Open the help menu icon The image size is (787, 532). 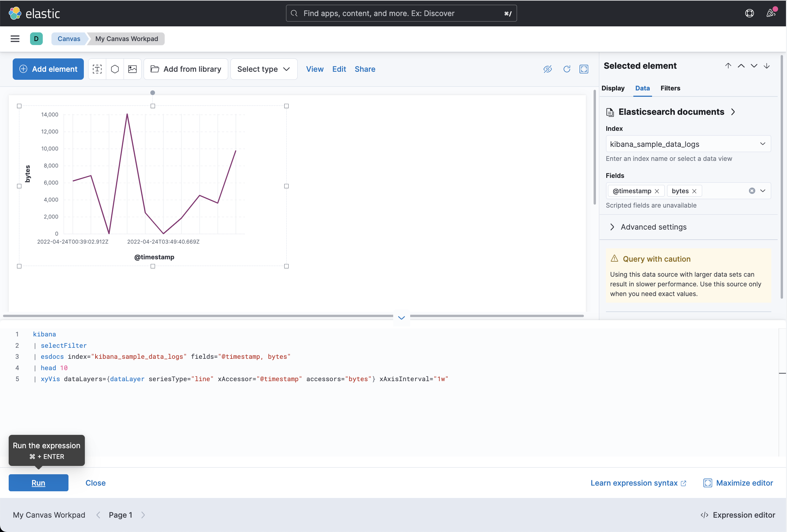[x=749, y=13]
